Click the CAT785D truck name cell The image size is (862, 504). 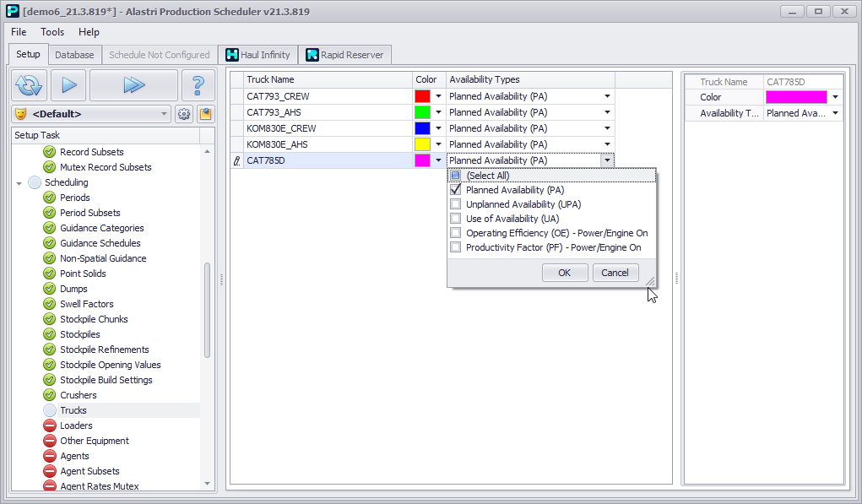point(328,160)
